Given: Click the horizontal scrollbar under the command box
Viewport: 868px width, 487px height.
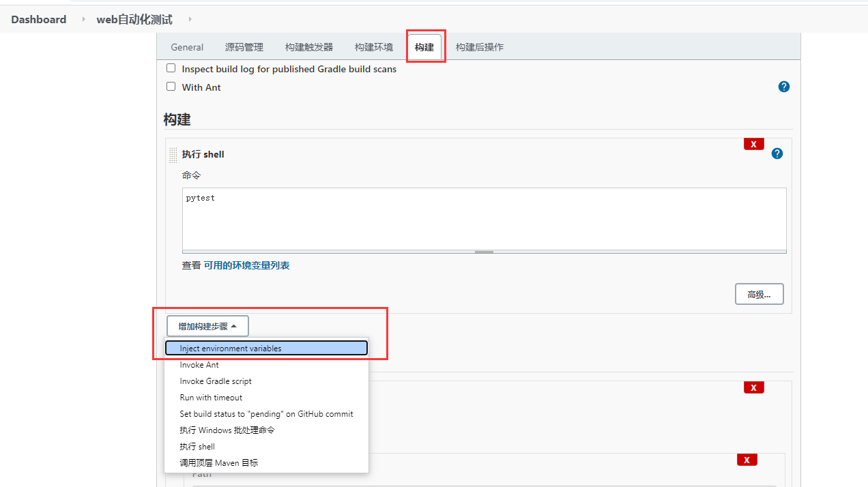Looking at the screenshot, I should [484, 252].
